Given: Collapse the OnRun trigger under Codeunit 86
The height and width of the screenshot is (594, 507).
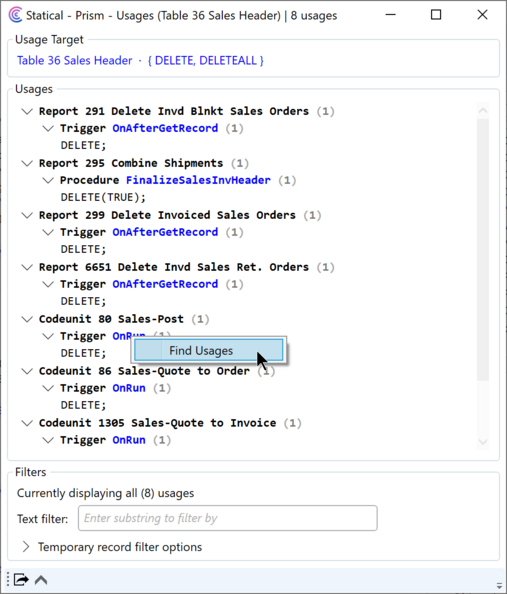Looking at the screenshot, I should tap(48, 388).
